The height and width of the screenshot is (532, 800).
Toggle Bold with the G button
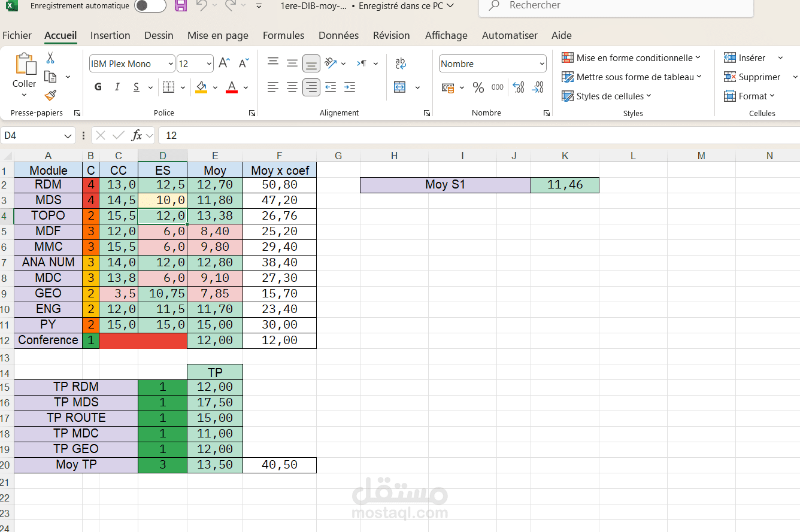pyautogui.click(x=98, y=87)
